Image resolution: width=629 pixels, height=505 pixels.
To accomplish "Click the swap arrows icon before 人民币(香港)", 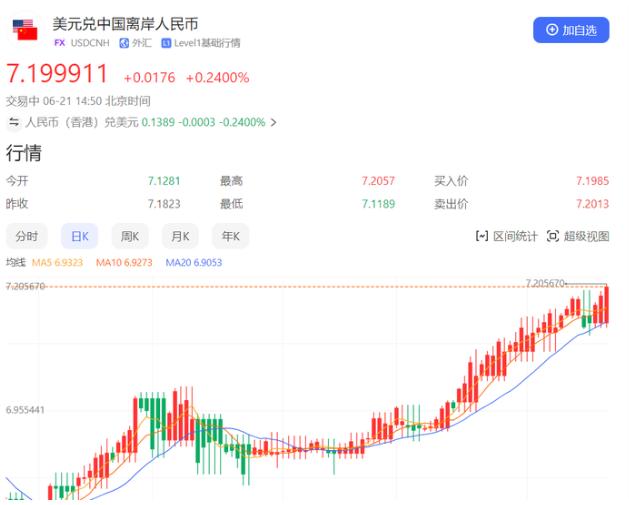I will pyautogui.click(x=14, y=122).
